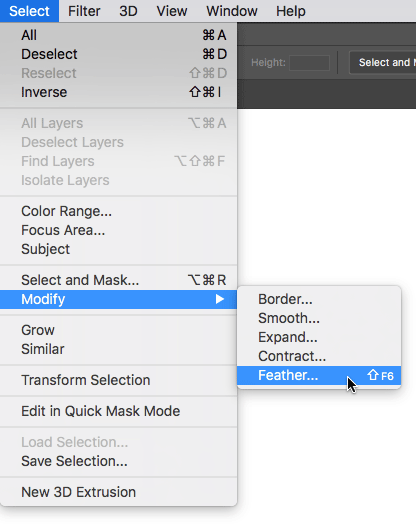Open the Help menu
This screenshot has width=416, height=530.
pyautogui.click(x=291, y=11)
